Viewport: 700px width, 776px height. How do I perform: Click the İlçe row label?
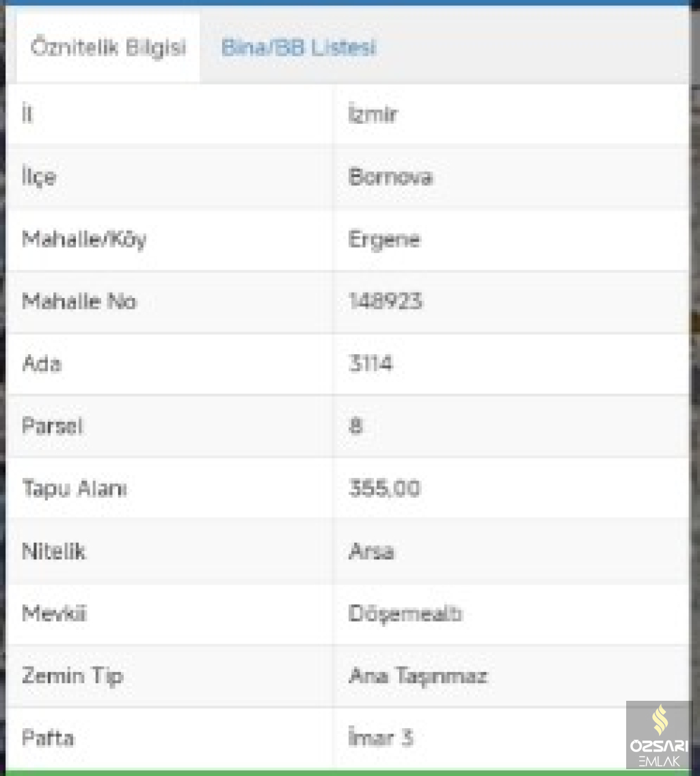click(x=39, y=177)
